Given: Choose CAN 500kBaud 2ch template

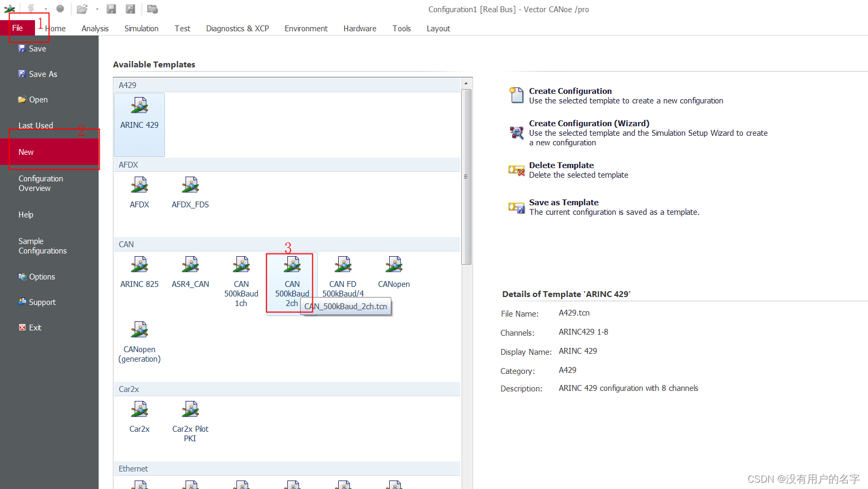Looking at the screenshot, I should (292, 282).
